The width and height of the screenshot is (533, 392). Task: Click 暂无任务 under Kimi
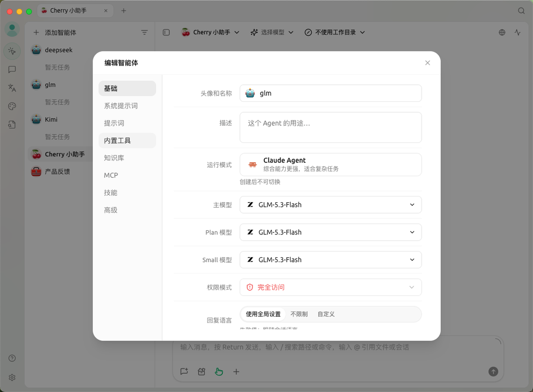coord(57,137)
